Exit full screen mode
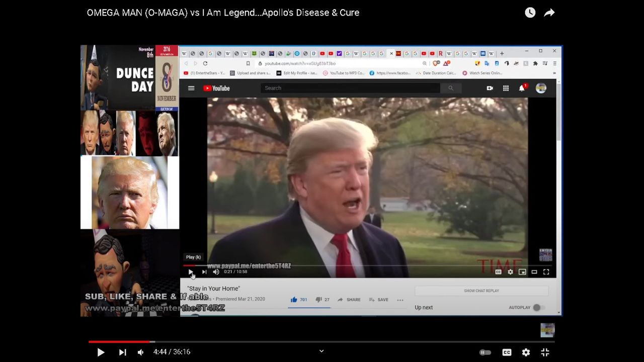This screenshot has height=362, width=644. pos(545,352)
